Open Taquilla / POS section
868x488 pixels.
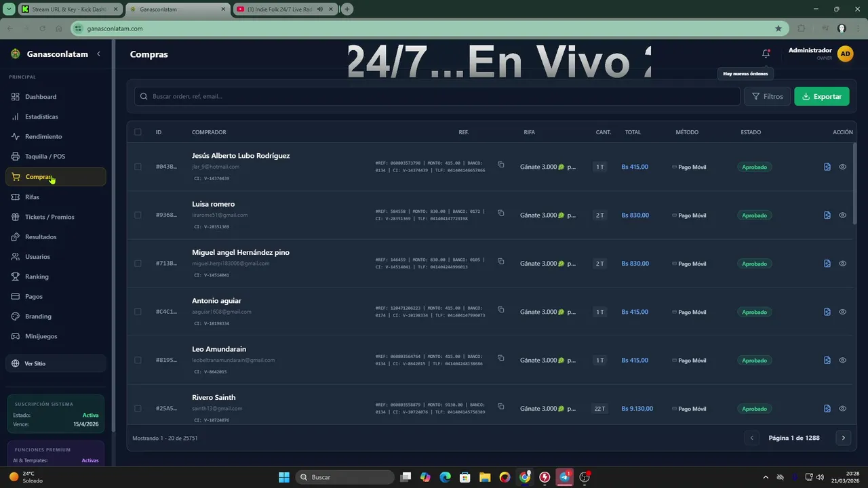point(56,157)
